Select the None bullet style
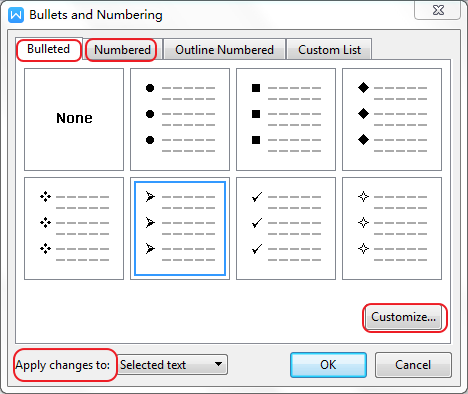 (74, 119)
